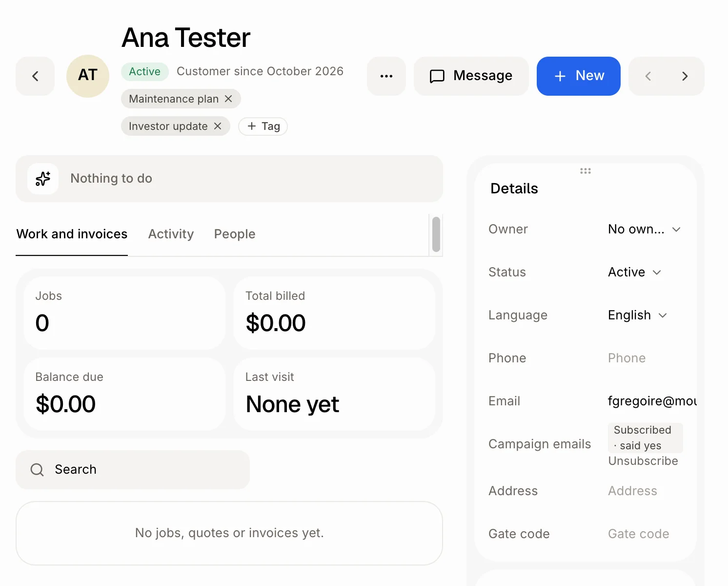
Task: Change the Language dropdown from English
Action: point(637,315)
